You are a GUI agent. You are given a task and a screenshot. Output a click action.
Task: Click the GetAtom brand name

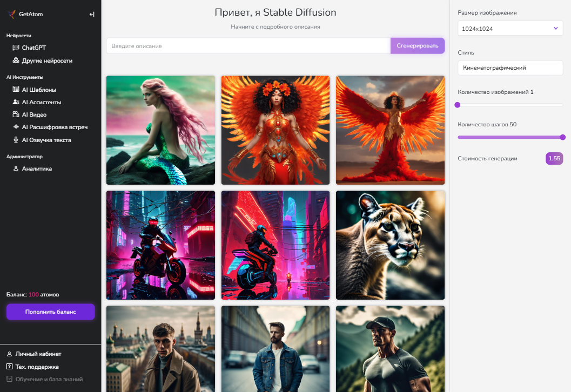[x=31, y=14]
